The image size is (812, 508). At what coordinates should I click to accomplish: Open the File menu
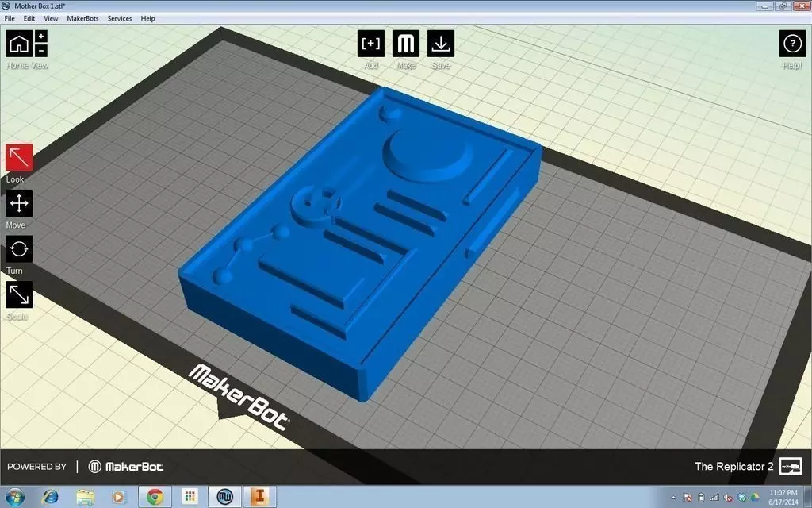pos(10,18)
